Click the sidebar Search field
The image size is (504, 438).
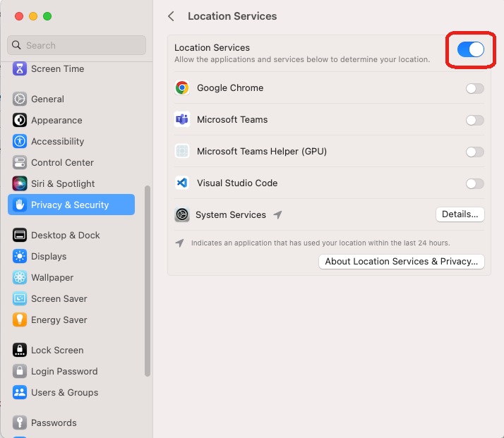76,45
